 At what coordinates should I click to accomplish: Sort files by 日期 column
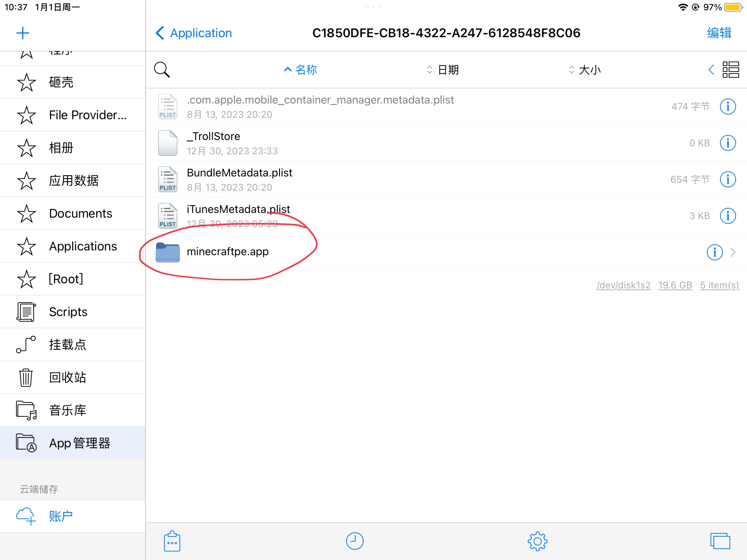point(442,70)
